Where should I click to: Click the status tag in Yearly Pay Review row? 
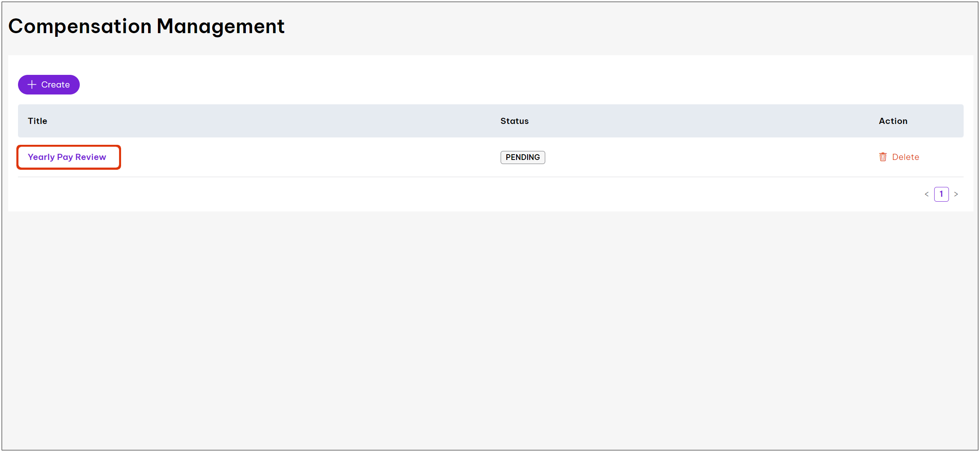click(x=522, y=157)
